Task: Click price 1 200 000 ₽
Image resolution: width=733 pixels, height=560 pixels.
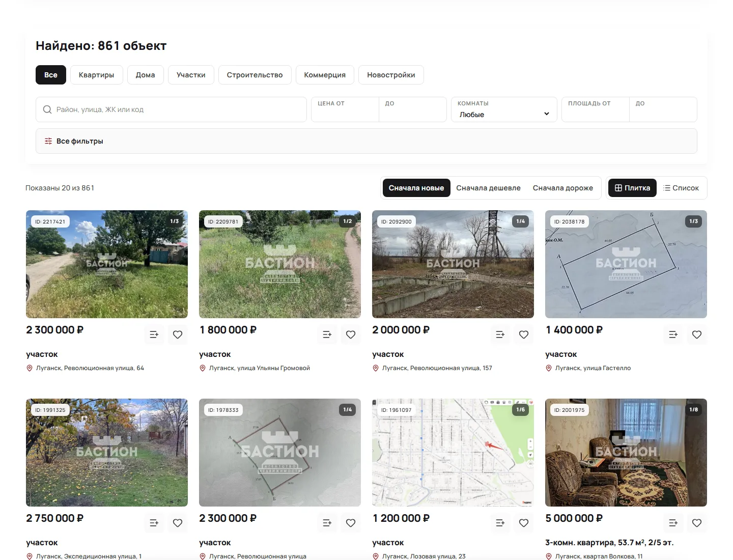Action: [401, 518]
